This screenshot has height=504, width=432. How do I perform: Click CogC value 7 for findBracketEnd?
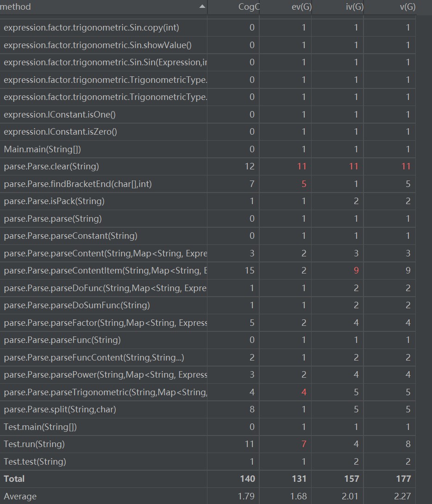coord(252,184)
